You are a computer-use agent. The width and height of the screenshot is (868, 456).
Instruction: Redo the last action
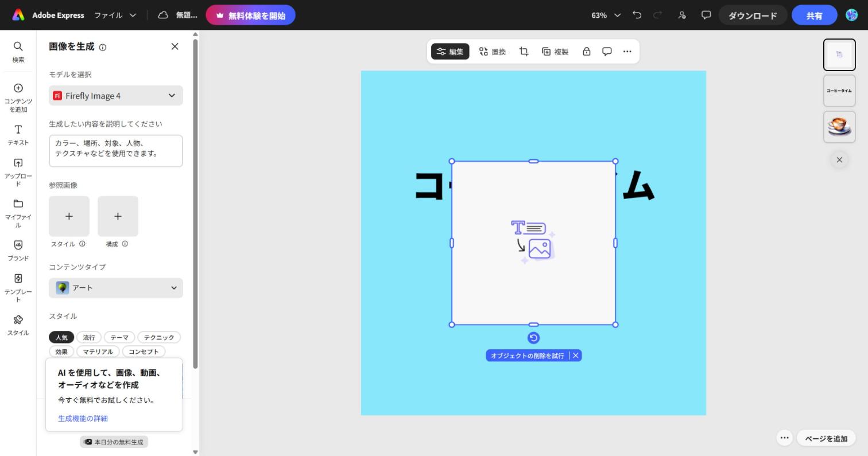coord(658,15)
